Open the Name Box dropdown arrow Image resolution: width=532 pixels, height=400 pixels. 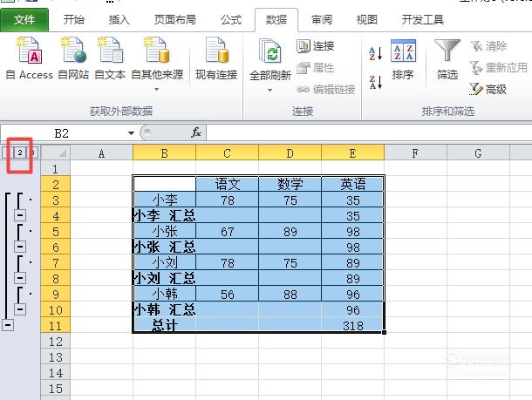tap(131, 133)
